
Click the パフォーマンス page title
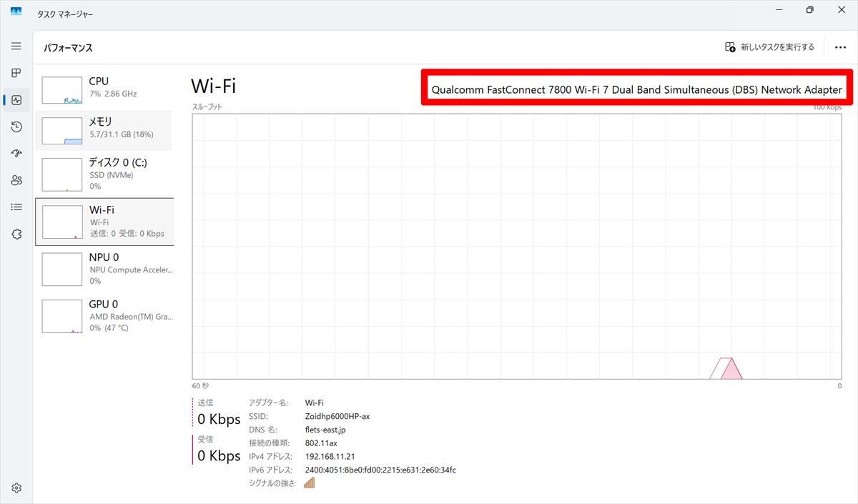pyautogui.click(x=68, y=48)
